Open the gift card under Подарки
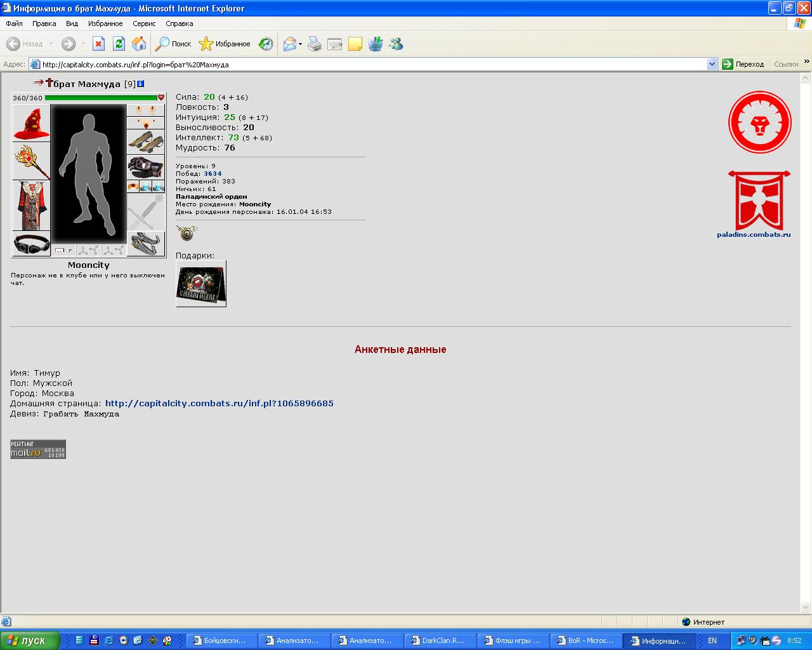This screenshot has height=650, width=812. pos(201,284)
